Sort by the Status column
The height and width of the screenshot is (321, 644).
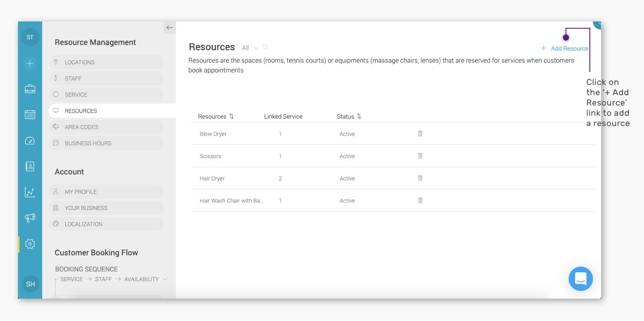tap(349, 117)
